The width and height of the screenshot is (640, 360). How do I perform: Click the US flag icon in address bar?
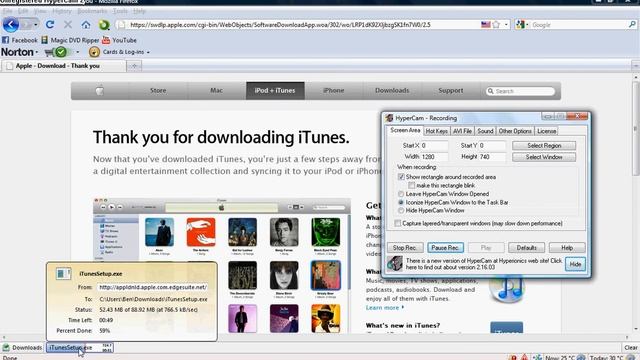coord(485,25)
